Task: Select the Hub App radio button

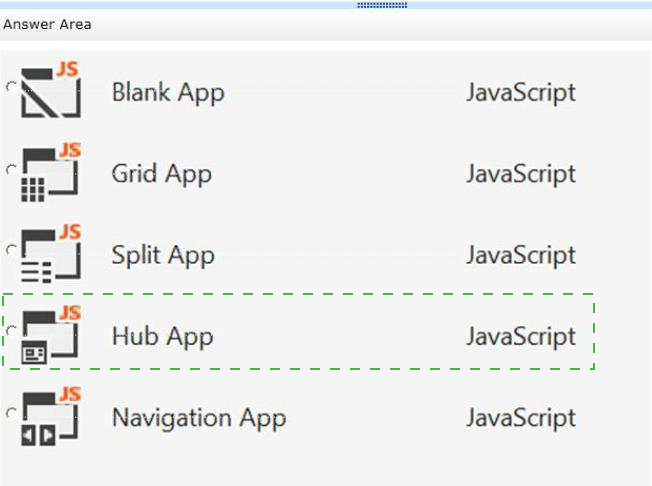Action: [x=12, y=331]
